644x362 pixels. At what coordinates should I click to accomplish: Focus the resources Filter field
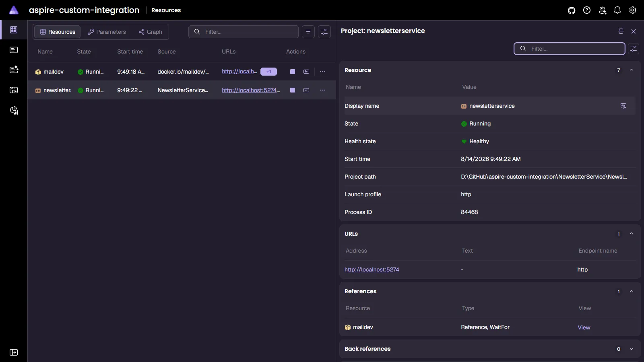pyautogui.click(x=244, y=32)
